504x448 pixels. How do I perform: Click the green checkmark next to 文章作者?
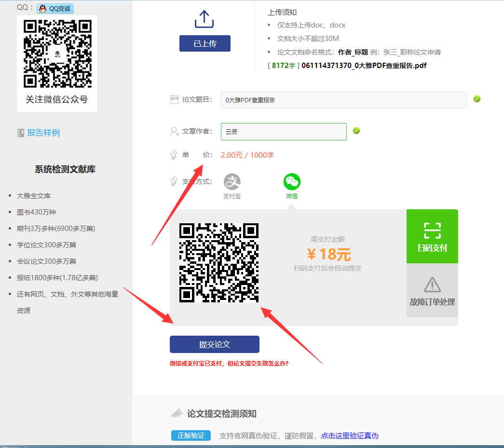click(356, 131)
